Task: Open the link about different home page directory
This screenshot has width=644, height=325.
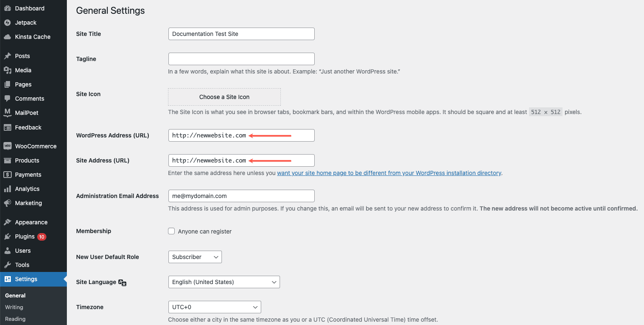Action: tap(389, 173)
